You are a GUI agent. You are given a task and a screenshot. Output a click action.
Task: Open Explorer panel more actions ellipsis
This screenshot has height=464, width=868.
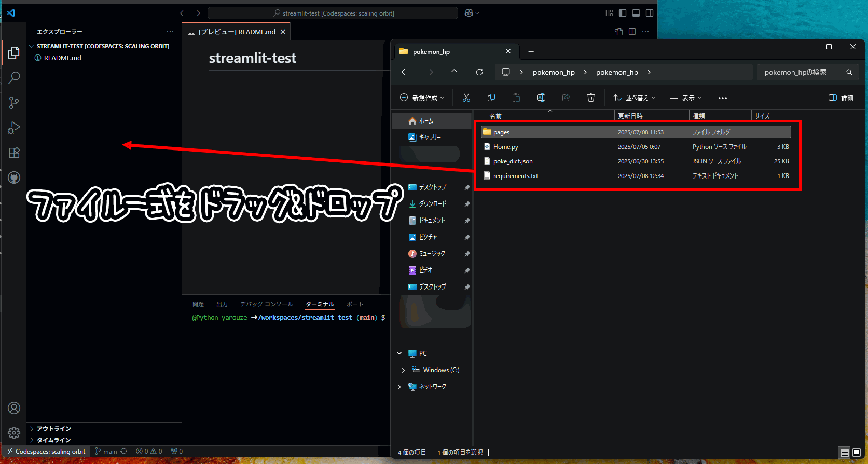[x=170, y=32]
